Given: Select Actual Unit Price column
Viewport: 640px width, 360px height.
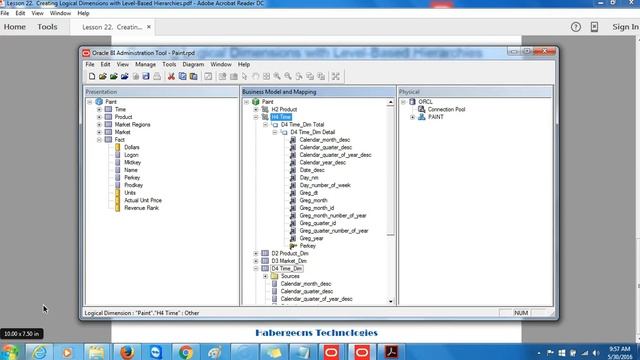Looking at the screenshot, I should click(x=143, y=200).
